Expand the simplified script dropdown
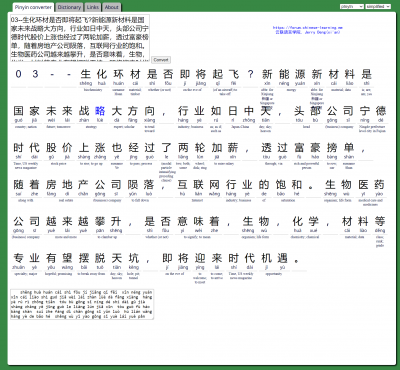 (x=378, y=6)
